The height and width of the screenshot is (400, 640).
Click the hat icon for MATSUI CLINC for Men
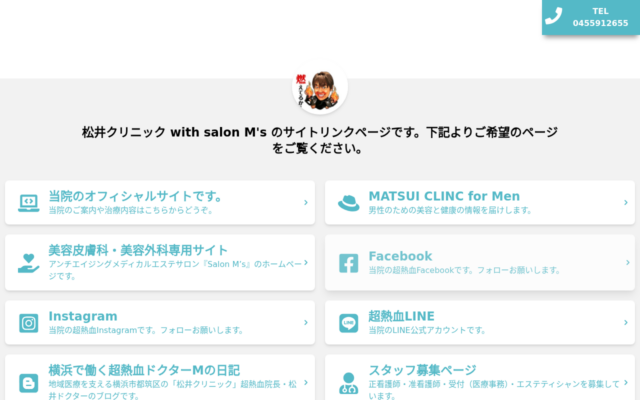coord(349,203)
